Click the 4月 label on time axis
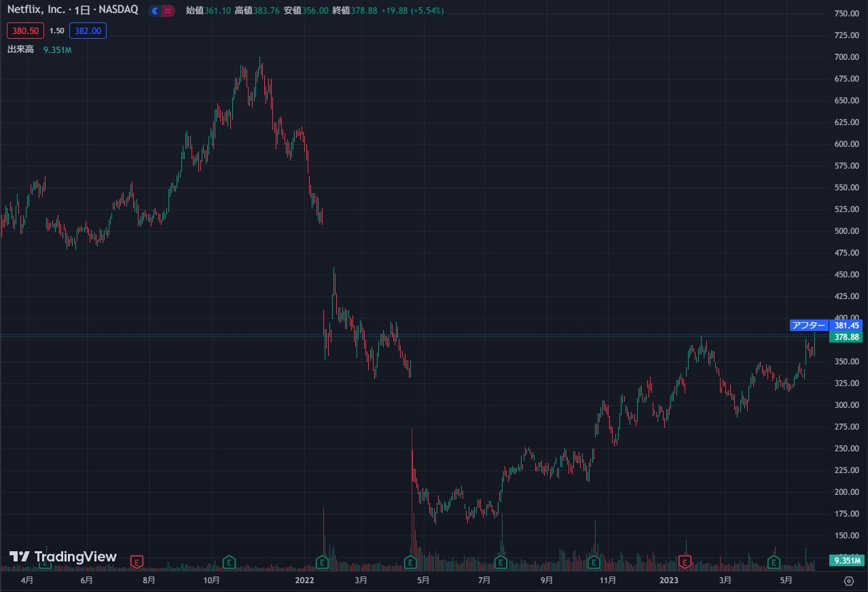 pos(27,580)
